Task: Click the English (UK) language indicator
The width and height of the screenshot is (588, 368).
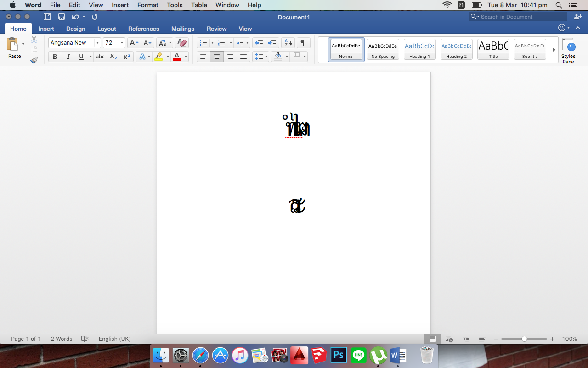Action: pyautogui.click(x=115, y=339)
